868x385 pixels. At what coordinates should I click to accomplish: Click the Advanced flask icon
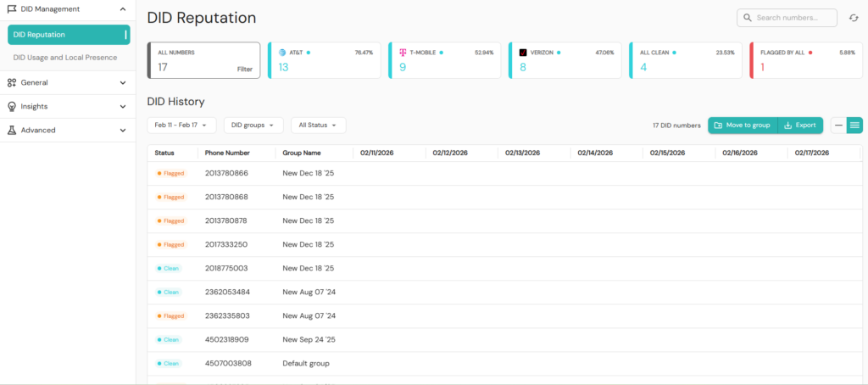tap(12, 130)
